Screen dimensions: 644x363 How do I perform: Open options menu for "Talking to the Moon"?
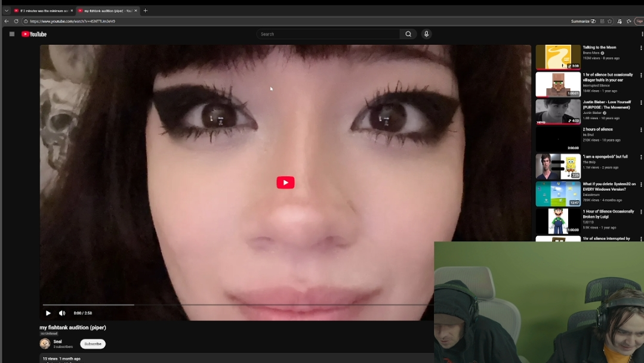640,48
